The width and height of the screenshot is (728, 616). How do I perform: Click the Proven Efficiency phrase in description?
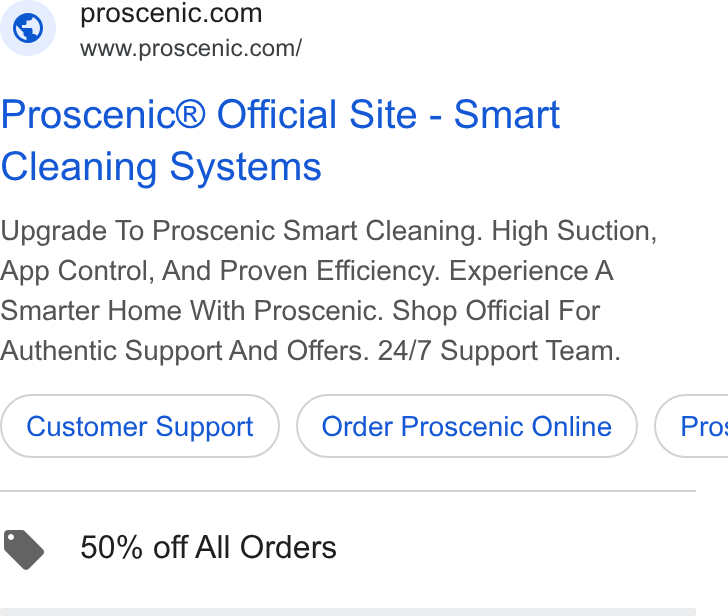tap(330, 271)
